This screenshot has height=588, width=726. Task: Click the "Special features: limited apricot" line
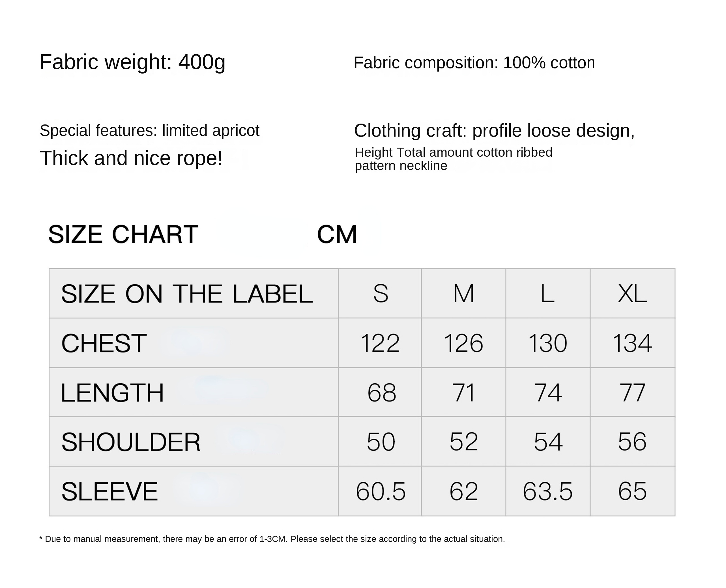149,130
